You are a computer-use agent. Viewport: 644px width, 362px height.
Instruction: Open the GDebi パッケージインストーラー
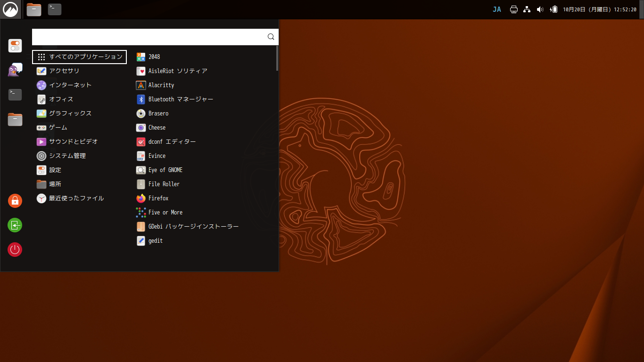[x=193, y=226]
